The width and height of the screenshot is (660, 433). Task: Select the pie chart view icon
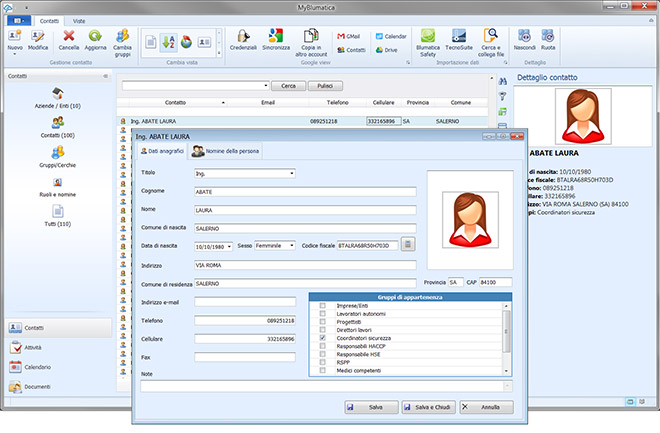click(x=186, y=42)
